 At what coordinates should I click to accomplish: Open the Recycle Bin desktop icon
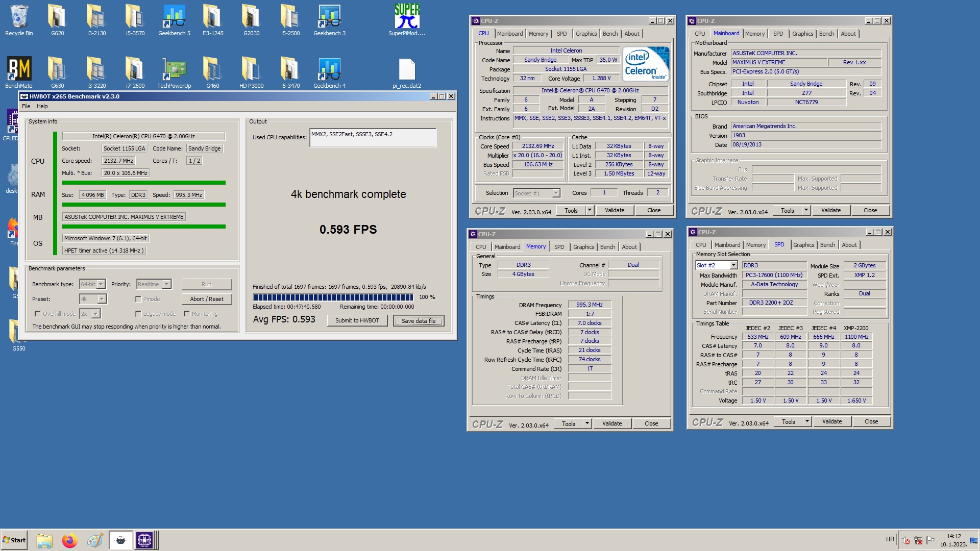pyautogui.click(x=19, y=20)
